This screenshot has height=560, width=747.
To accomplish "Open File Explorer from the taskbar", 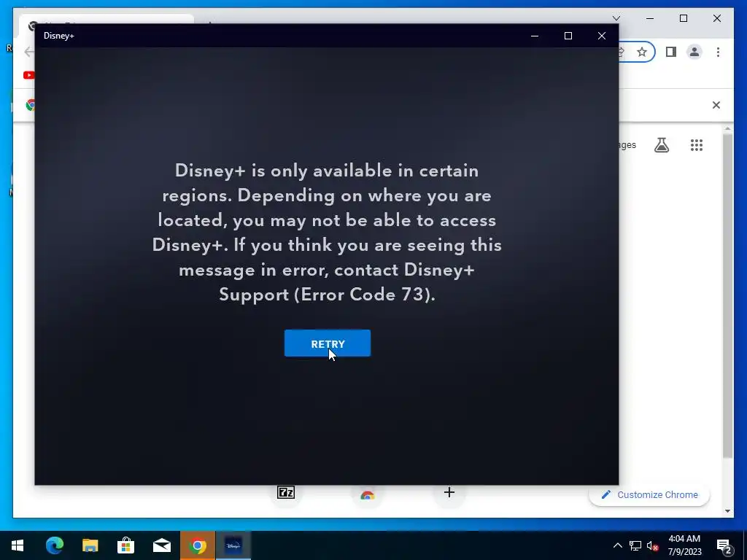I will click(90, 545).
